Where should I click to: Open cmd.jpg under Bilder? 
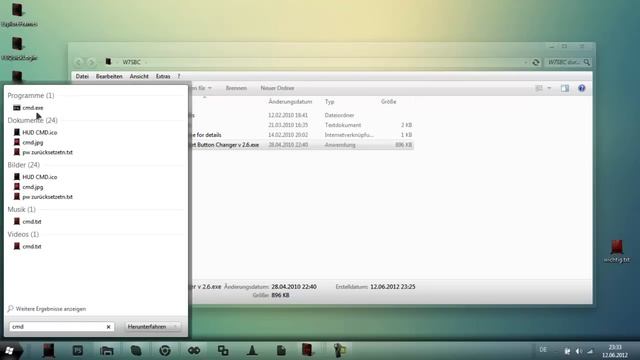[28, 187]
